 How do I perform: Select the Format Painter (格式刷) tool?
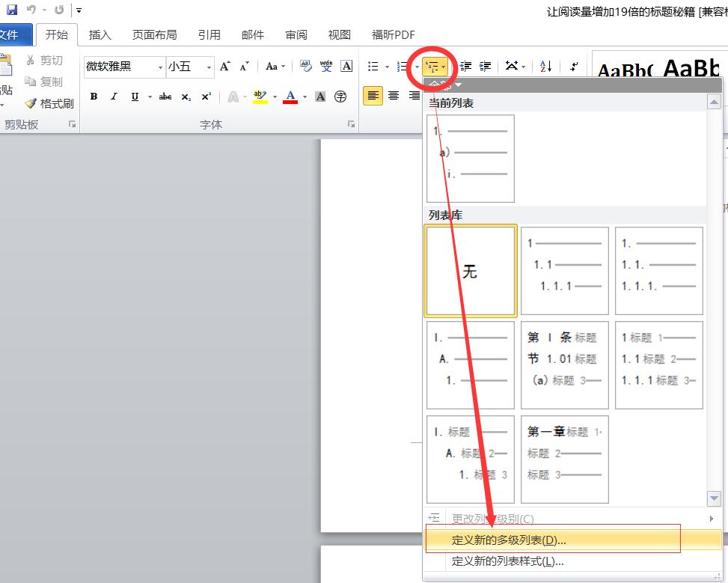coord(49,103)
